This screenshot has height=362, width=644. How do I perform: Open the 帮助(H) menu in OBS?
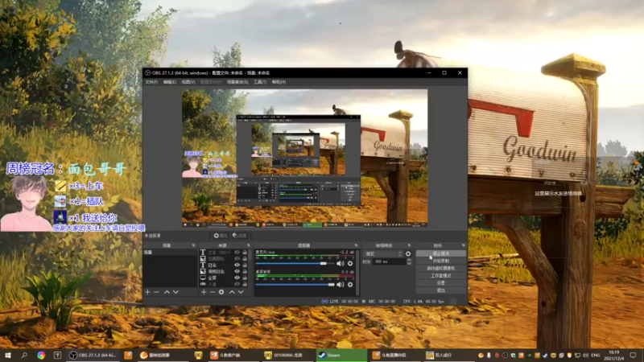[x=279, y=82]
